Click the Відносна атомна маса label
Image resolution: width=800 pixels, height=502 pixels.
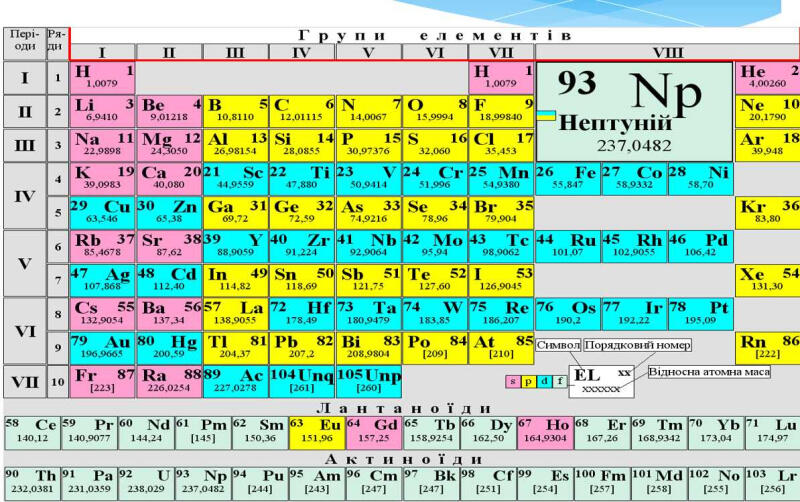709,372
